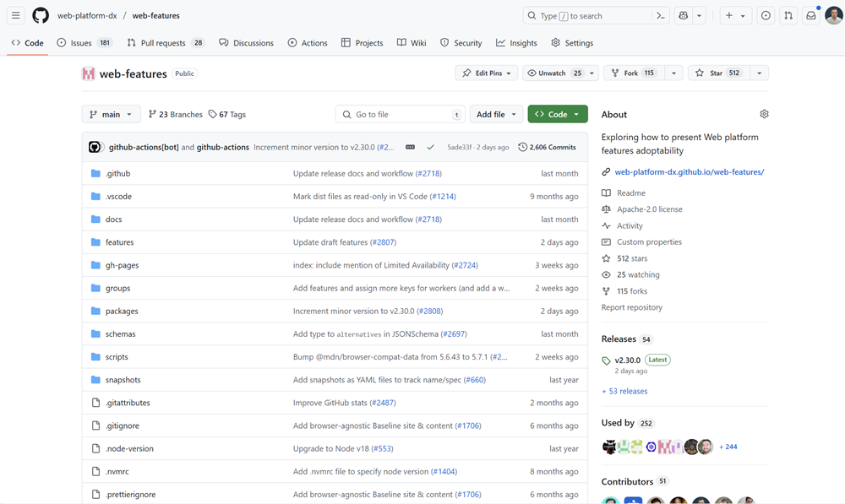Open the notifications inbox icon
The image size is (845, 504).
811,15
